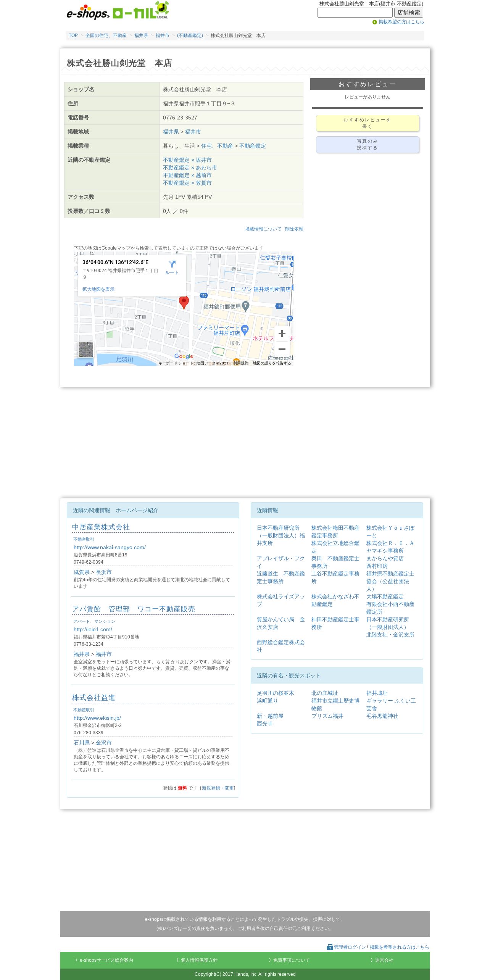Click the 福井錦町郵便局 post office marker

point(246,306)
